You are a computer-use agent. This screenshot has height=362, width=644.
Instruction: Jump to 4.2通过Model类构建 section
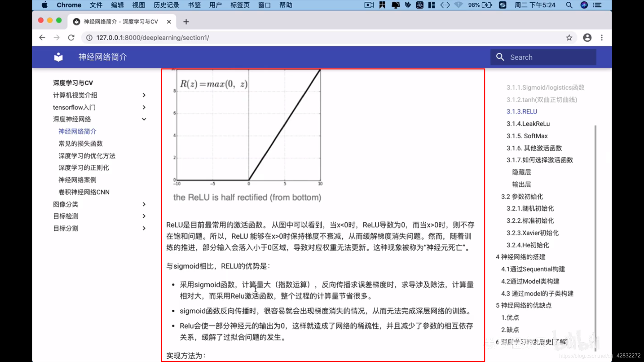(x=530, y=281)
